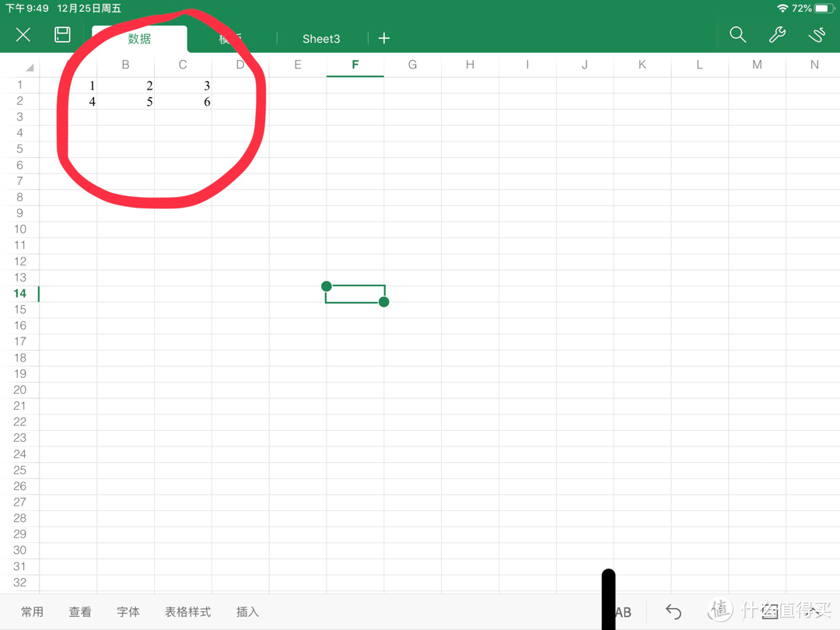Select column K header

point(642,65)
